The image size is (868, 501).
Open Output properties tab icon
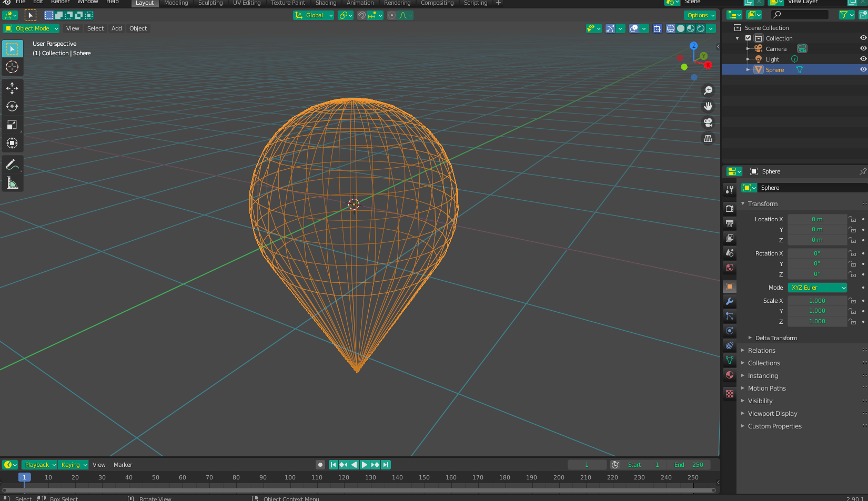730,223
